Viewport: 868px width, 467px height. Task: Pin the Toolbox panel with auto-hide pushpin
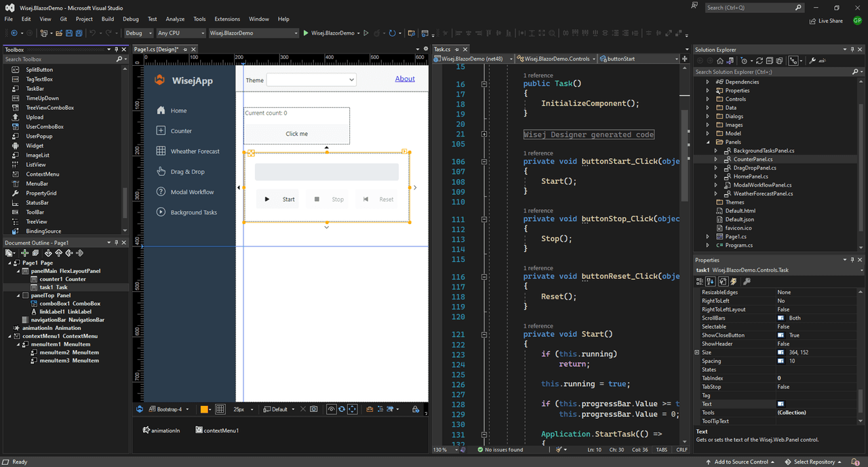(117, 50)
